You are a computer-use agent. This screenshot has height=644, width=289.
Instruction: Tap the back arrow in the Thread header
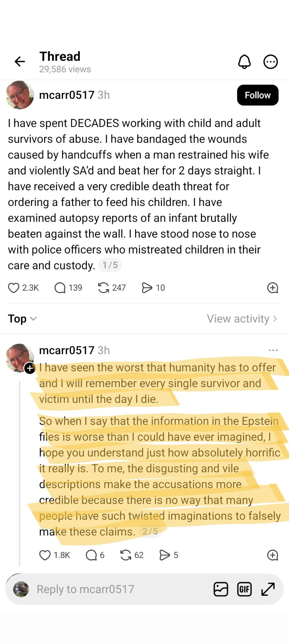[x=20, y=61]
